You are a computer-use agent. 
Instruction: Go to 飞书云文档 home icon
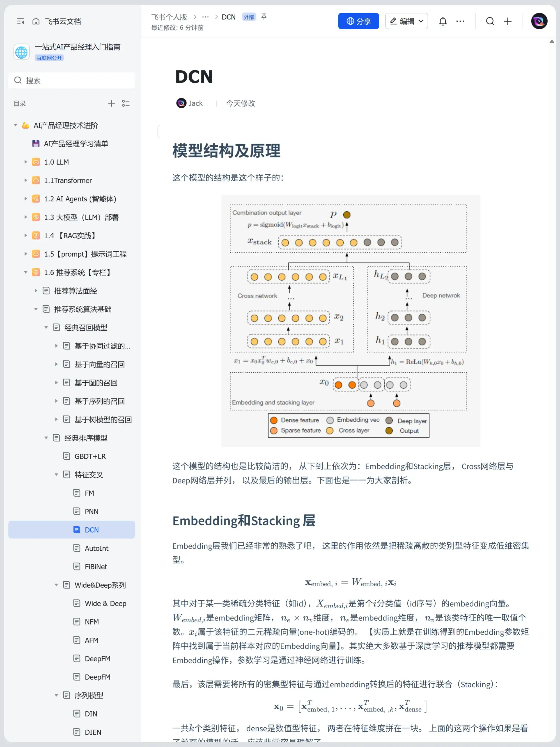pos(36,21)
